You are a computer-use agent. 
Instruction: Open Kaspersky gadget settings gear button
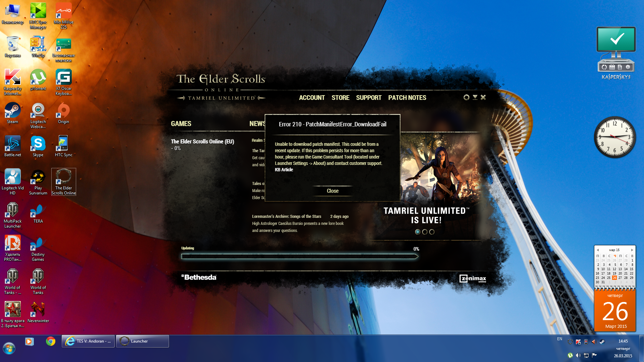point(628,67)
